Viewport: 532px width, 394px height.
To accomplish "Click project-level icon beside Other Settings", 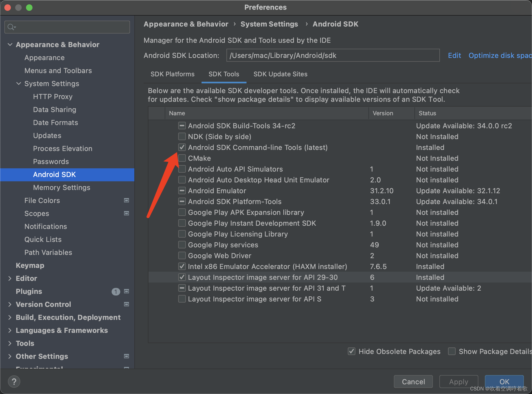I will tap(126, 356).
